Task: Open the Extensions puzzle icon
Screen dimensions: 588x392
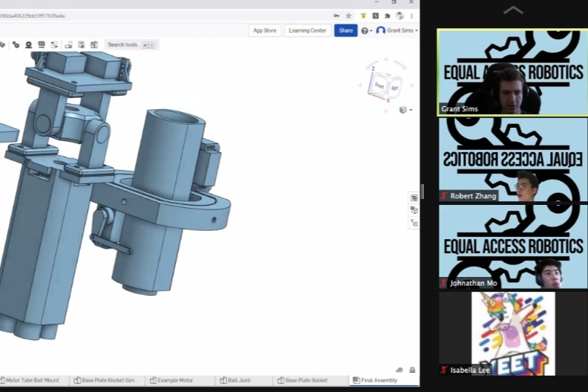Action: tap(388, 16)
